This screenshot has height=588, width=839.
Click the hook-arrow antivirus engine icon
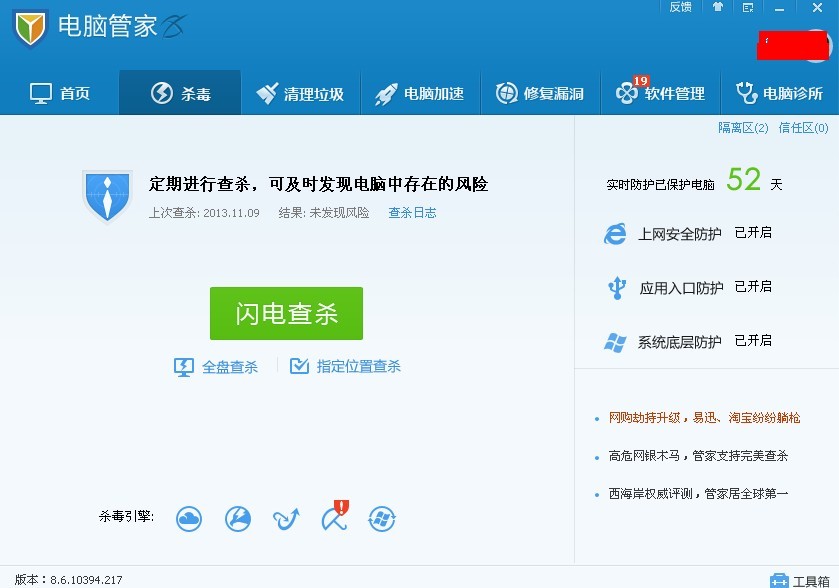pyautogui.click(x=286, y=519)
